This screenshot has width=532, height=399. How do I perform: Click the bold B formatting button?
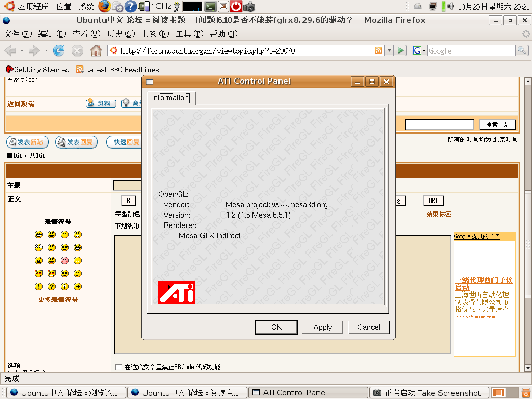pos(128,201)
